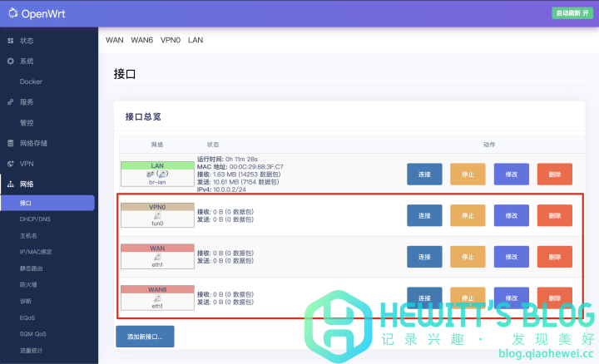Image resolution: width=599 pixels, height=364 pixels.
Task: Click 修改 for the VPN0 interface
Action: click(x=512, y=215)
